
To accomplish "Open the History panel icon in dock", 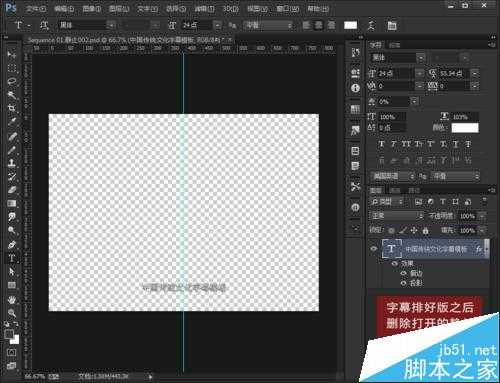I will pos(355,53).
